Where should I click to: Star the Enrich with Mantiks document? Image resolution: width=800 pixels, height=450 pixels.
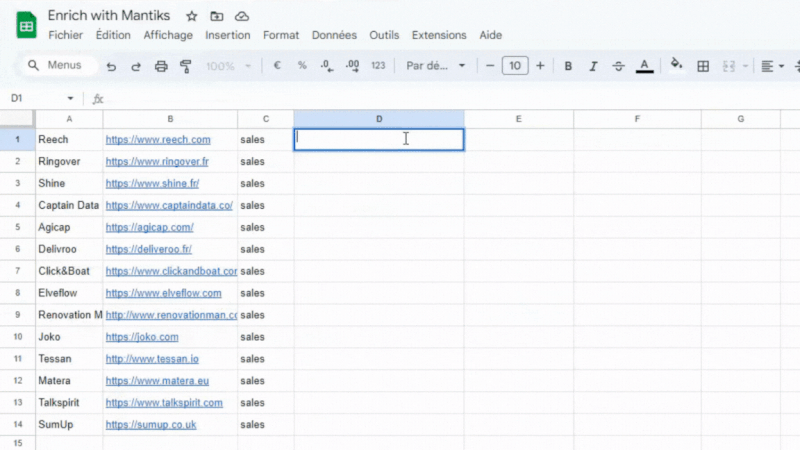(x=191, y=16)
